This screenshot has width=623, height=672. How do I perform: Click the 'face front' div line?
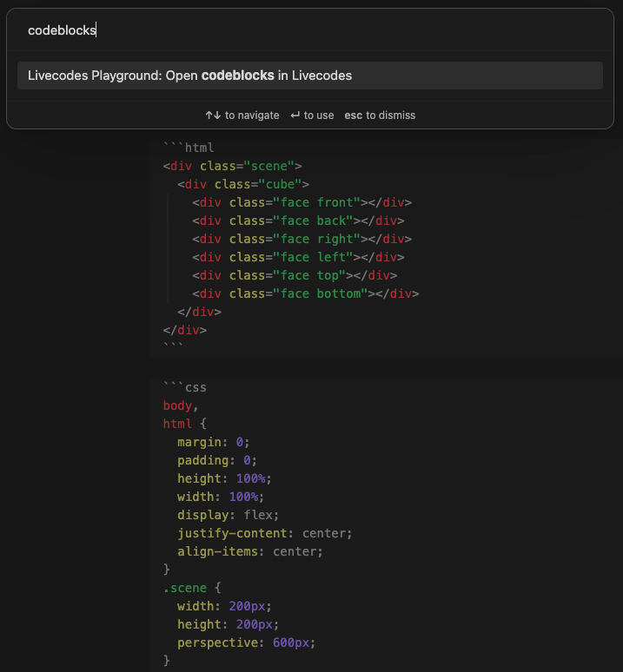(302, 202)
